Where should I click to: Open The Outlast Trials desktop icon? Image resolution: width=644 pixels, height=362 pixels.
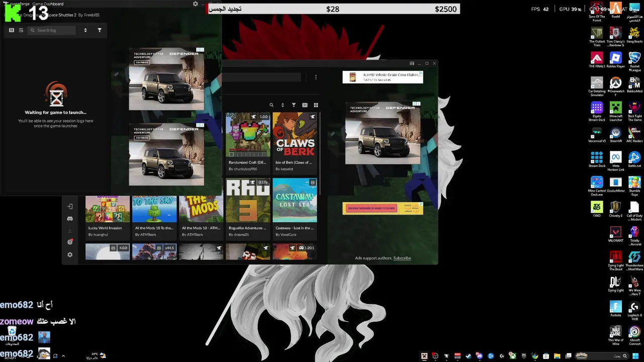coord(597,37)
